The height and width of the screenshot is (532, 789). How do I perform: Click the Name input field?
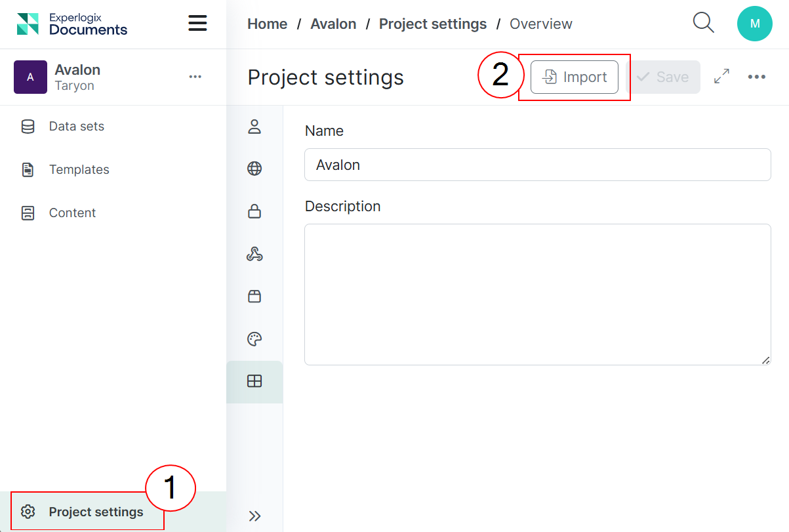[537, 165]
